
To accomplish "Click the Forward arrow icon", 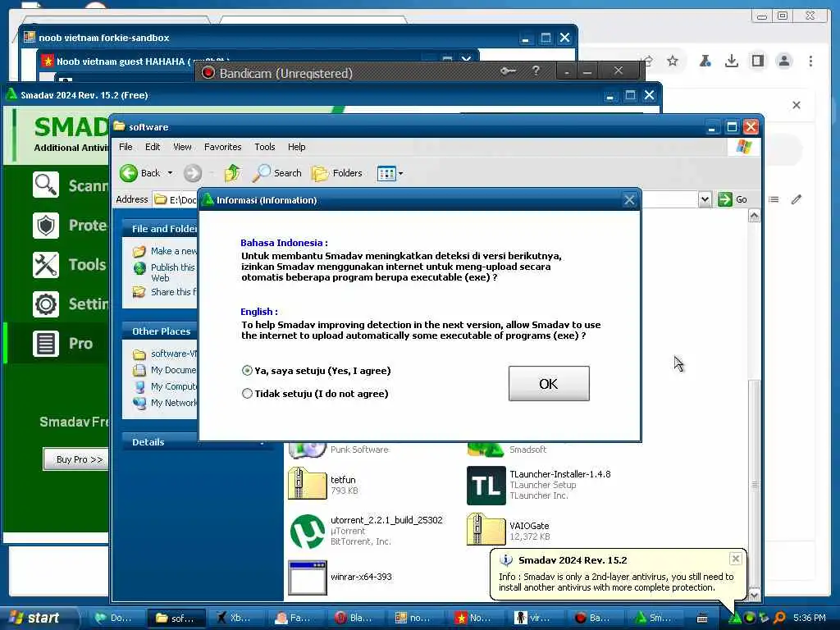I will coord(193,173).
